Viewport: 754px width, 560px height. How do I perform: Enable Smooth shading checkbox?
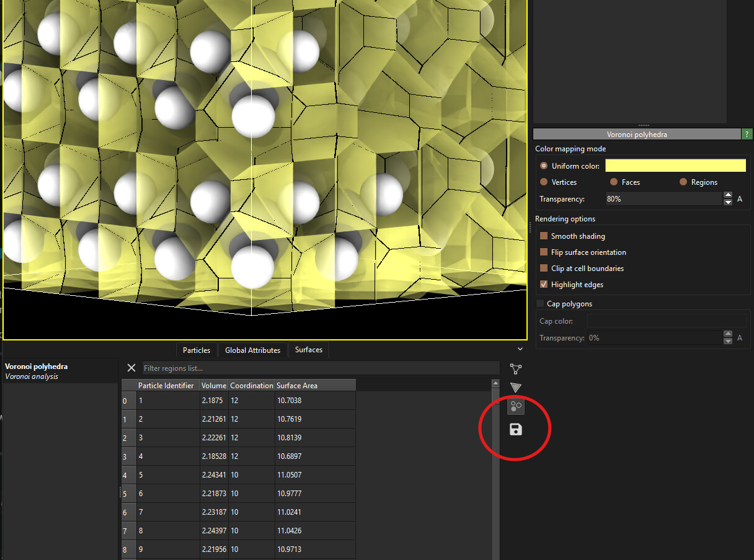tap(544, 236)
